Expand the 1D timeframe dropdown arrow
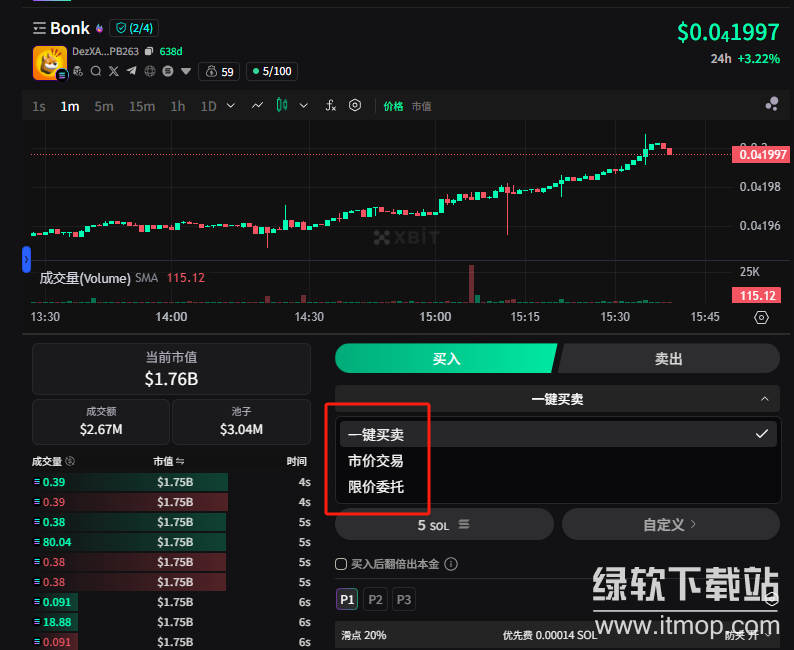The height and width of the screenshot is (650, 794). (x=231, y=105)
